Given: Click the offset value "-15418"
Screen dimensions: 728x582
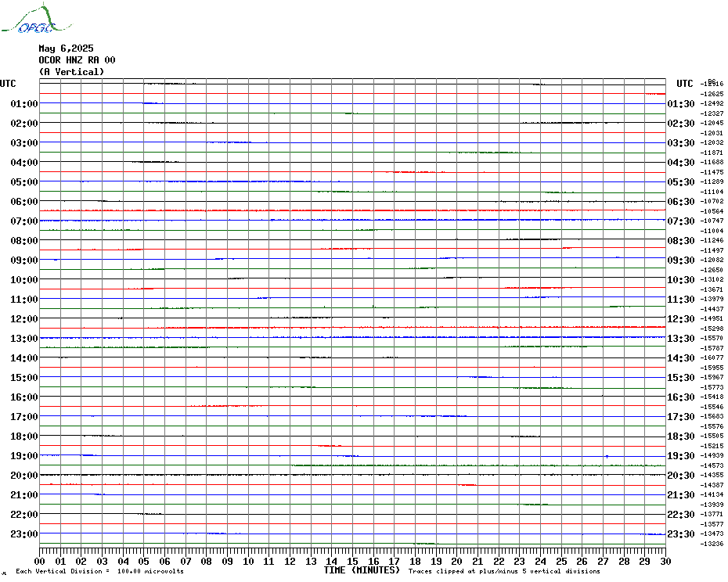Looking at the screenshot, I should pos(712,397).
